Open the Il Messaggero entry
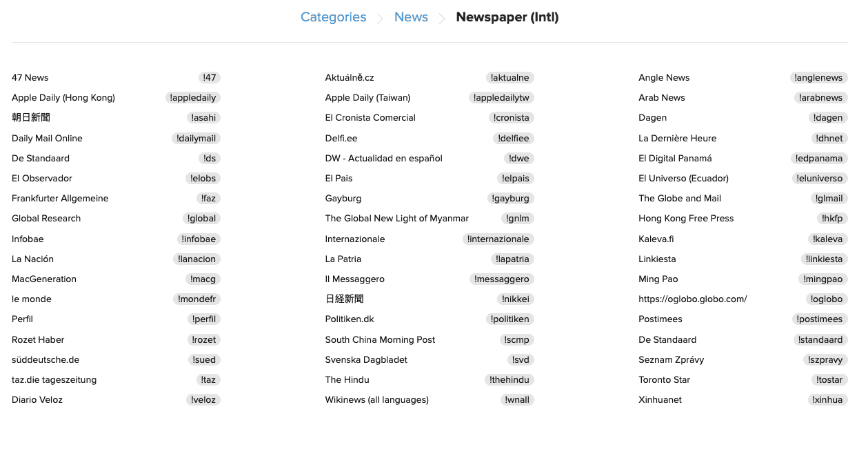The image size is (868, 449). click(x=355, y=279)
